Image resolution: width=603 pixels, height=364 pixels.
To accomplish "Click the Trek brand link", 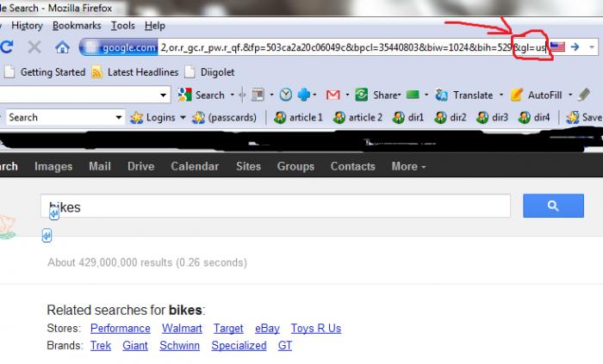I will pyautogui.click(x=101, y=346).
